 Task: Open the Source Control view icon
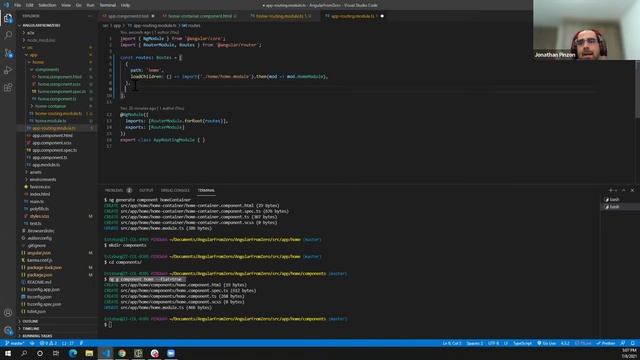8,53
